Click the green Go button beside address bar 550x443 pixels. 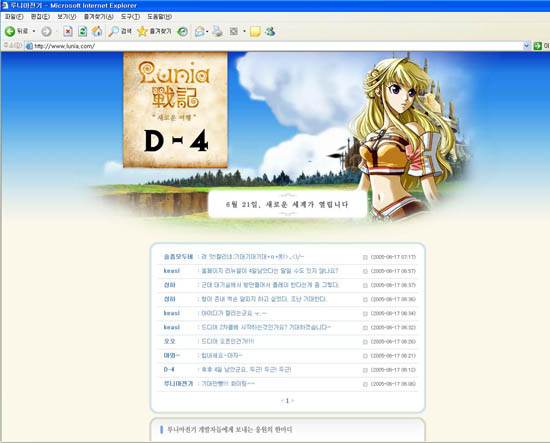tap(537, 46)
